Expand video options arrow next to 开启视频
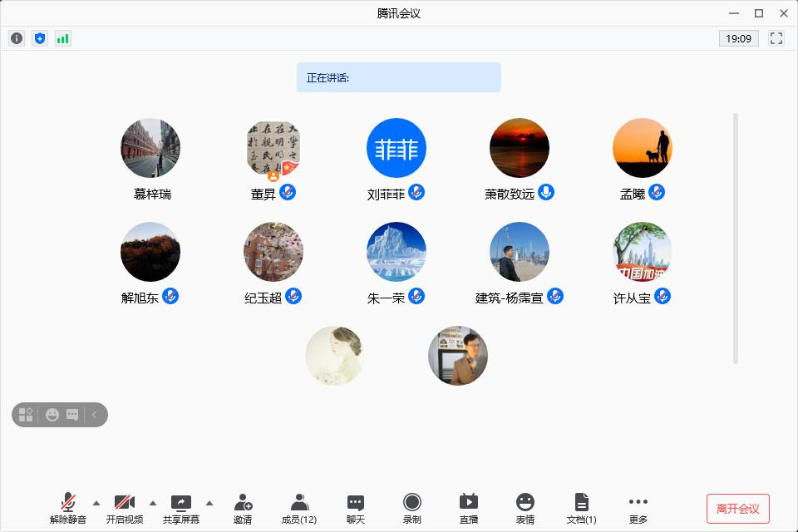The height and width of the screenshot is (532, 798). click(x=153, y=503)
